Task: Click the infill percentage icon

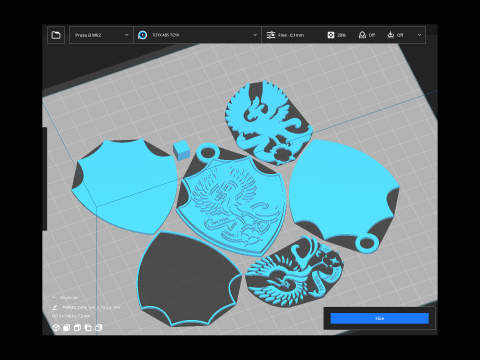Action: coord(331,35)
